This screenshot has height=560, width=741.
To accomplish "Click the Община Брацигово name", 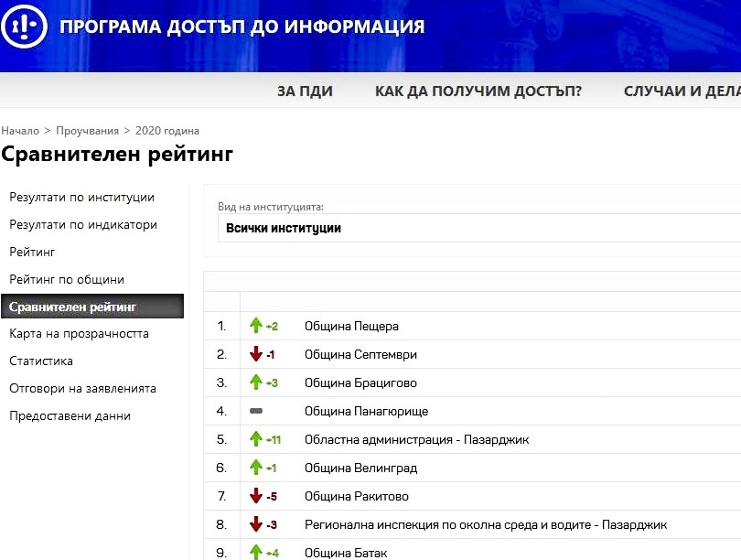I will 360,382.
